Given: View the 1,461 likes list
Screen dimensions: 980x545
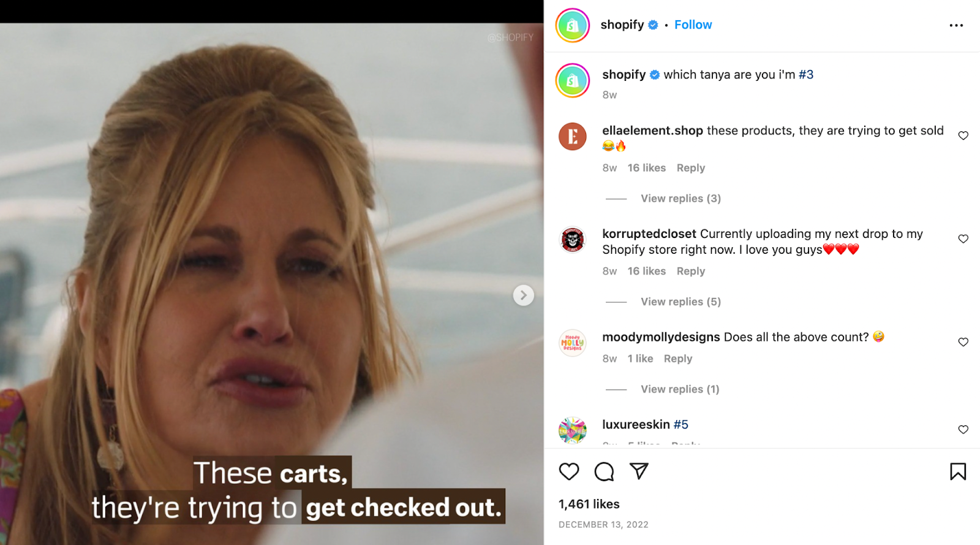Looking at the screenshot, I should tap(589, 504).
